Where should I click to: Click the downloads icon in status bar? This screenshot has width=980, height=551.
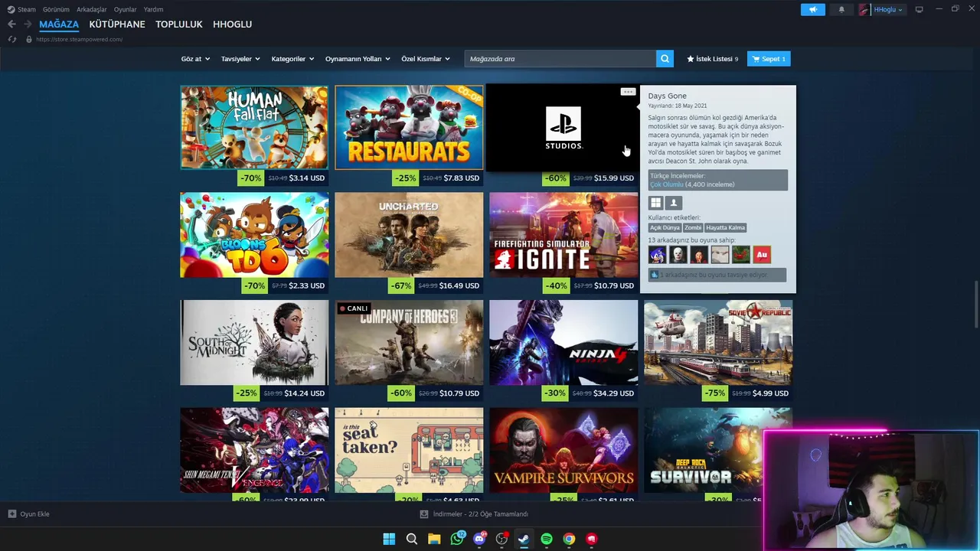(424, 514)
